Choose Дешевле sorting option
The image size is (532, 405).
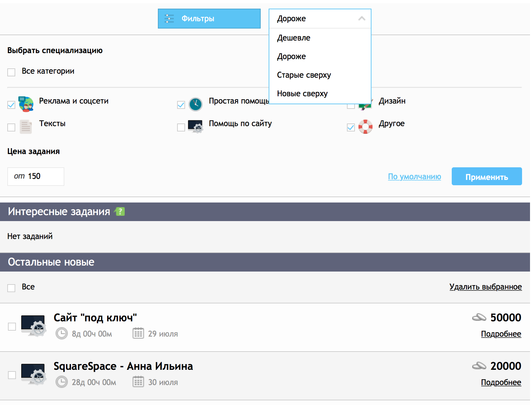pos(294,38)
